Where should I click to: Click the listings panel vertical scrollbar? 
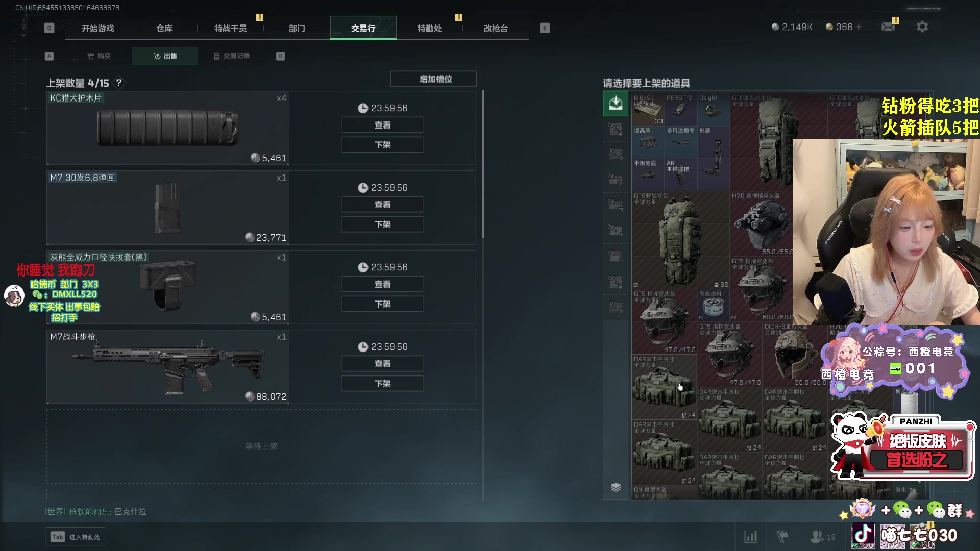483,164
